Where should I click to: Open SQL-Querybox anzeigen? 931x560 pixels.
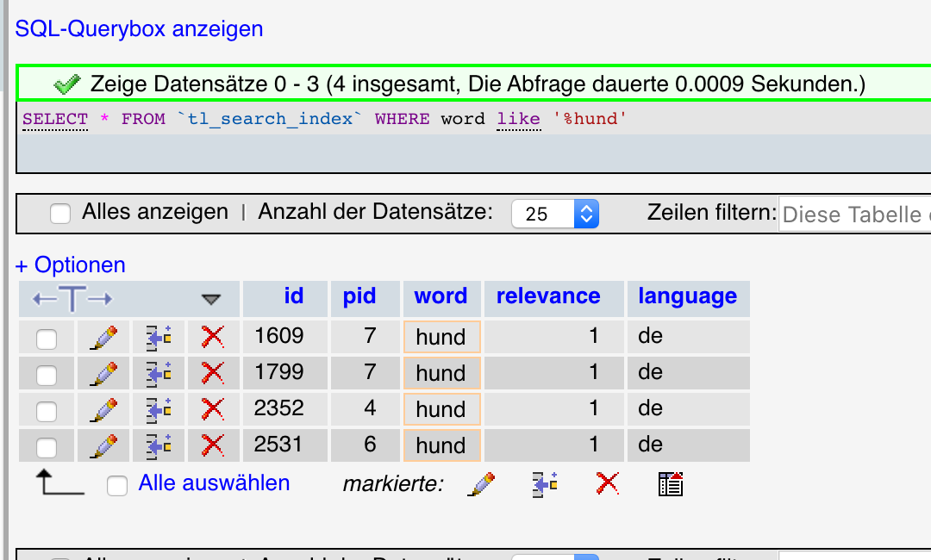(x=137, y=28)
